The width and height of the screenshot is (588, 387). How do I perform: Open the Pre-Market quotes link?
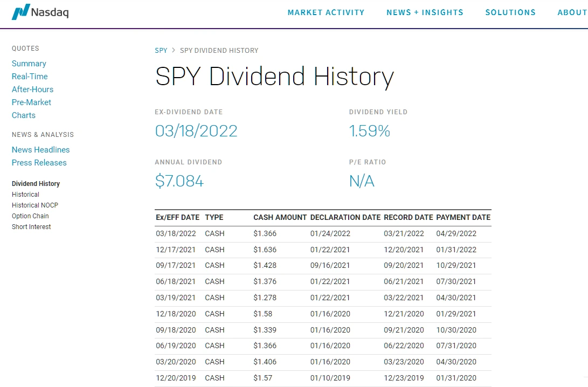[x=31, y=102]
